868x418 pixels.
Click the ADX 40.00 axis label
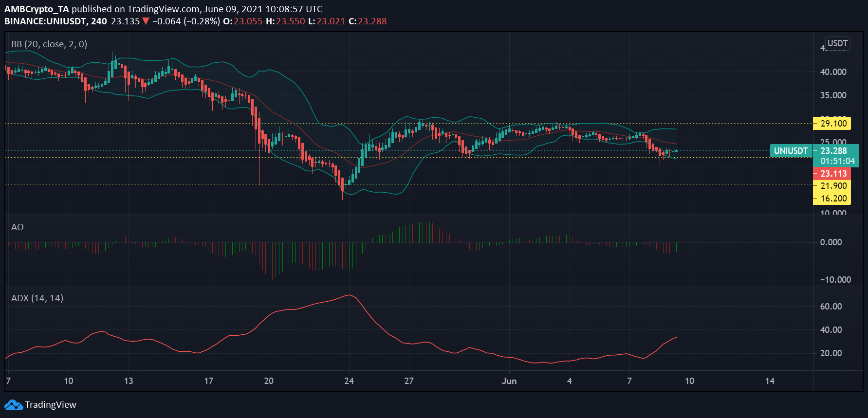[x=831, y=330]
